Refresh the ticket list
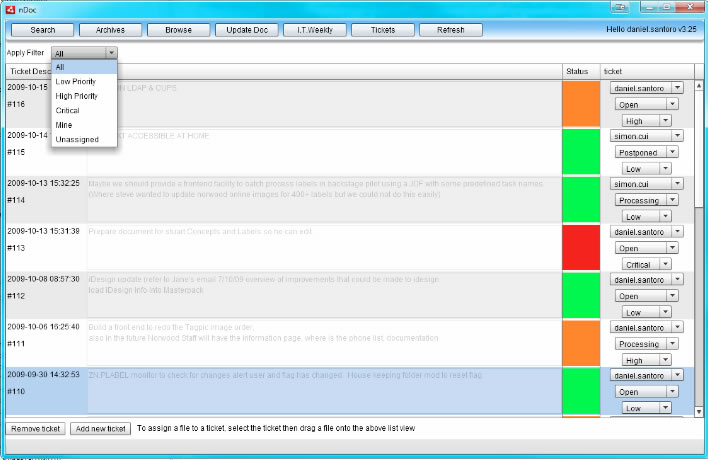The image size is (708, 460). click(450, 30)
